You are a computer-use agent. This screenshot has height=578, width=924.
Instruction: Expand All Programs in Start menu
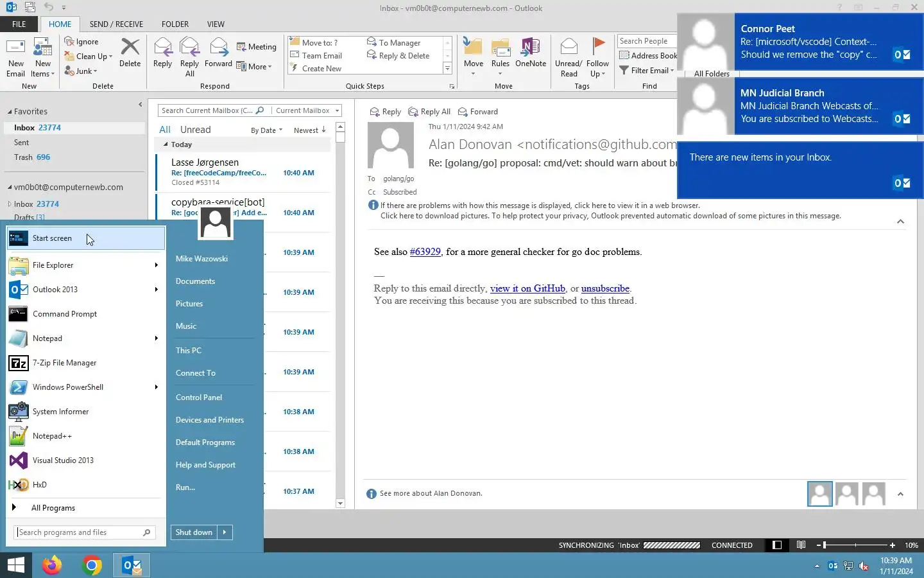86,508
